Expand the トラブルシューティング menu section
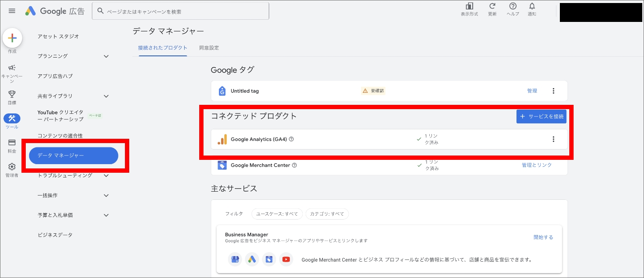Viewport: 644px width, 278px height. click(106, 175)
